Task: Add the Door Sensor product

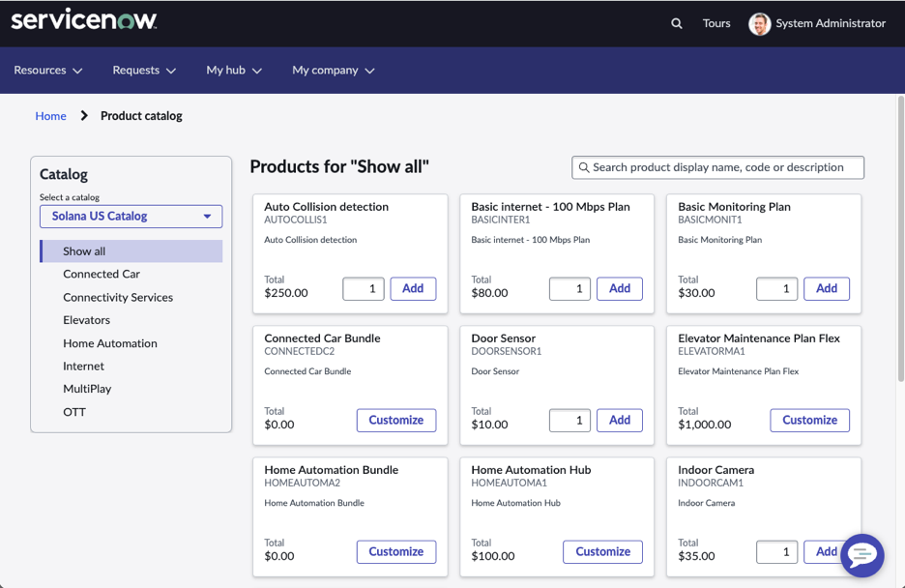Action: point(620,420)
